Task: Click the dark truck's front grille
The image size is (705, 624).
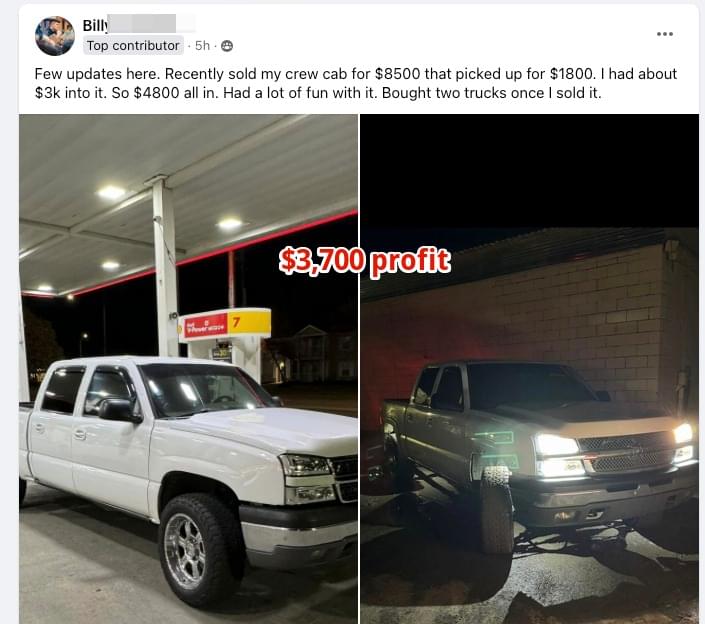Action: (626, 453)
